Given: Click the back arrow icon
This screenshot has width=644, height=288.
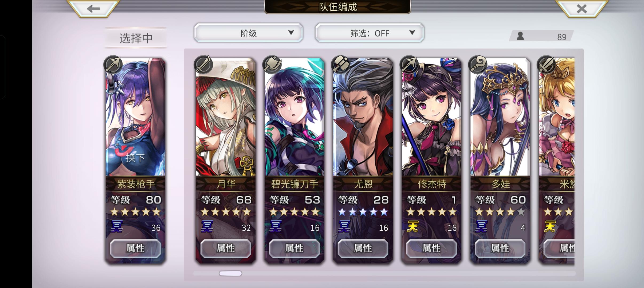Looking at the screenshot, I should coord(93,9).
